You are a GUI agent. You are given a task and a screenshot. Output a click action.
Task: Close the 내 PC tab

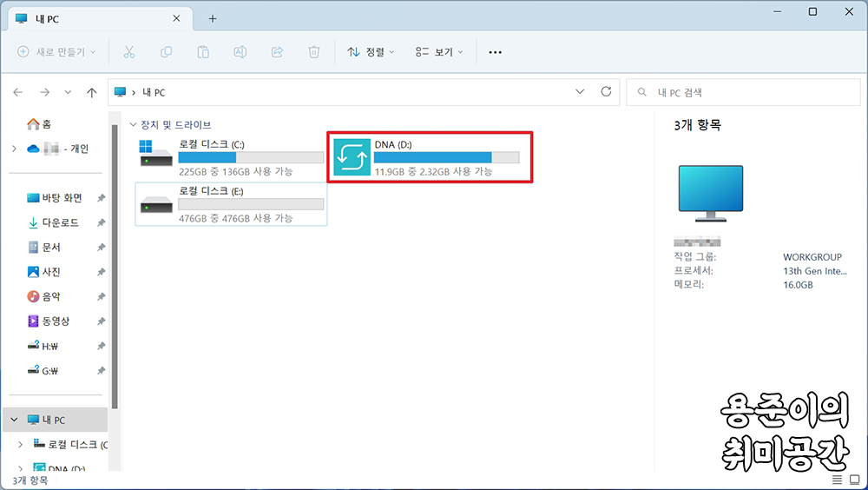click(x=176, y=18)
